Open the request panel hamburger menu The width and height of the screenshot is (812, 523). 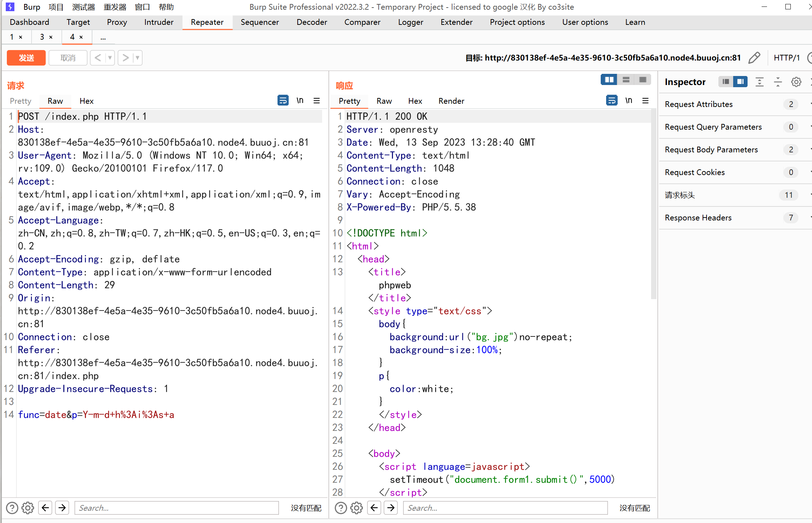click(x=317, y=100)
